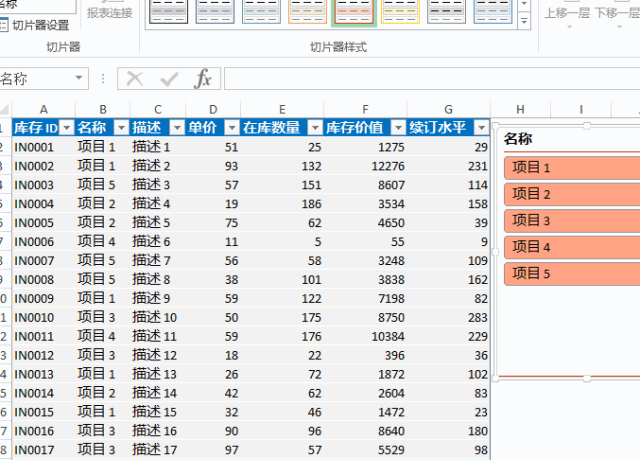
Task: Open filter dropdown for 描述 column
Action: point(177,128)
